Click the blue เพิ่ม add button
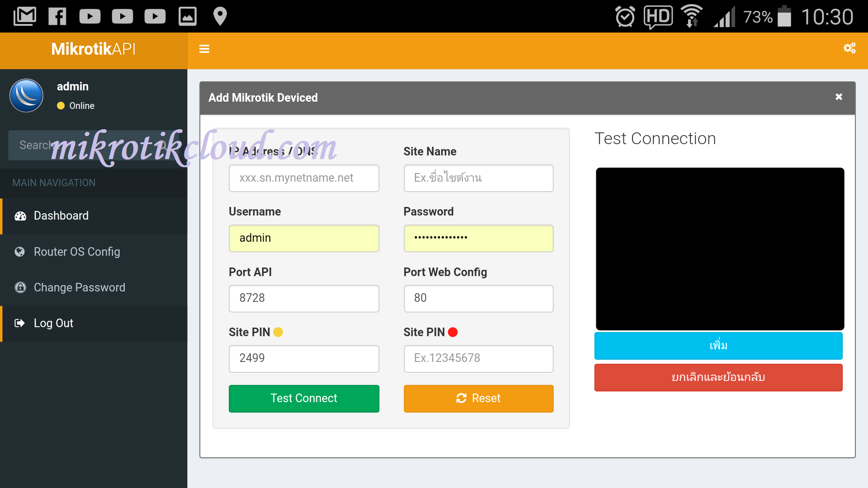The image size is (868, 488). pyautogui.click(x=718, y=346)
